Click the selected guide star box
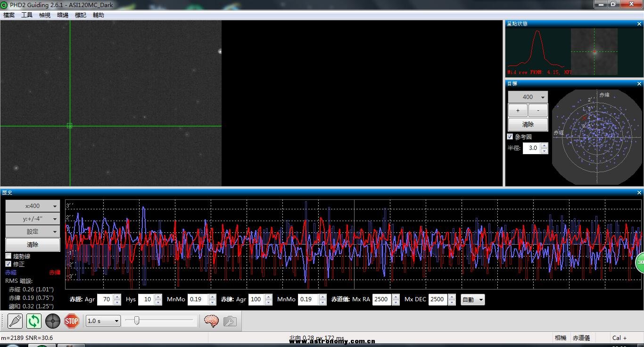 (x=70, y=125)
